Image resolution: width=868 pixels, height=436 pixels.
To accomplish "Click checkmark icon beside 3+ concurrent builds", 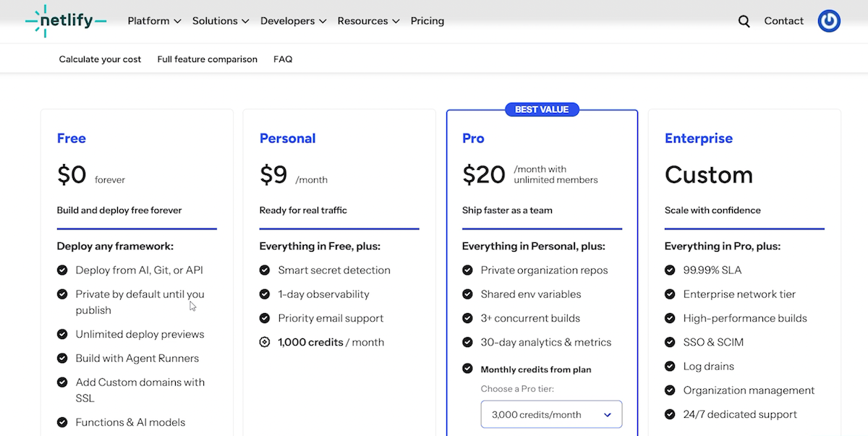I will 467,318.
